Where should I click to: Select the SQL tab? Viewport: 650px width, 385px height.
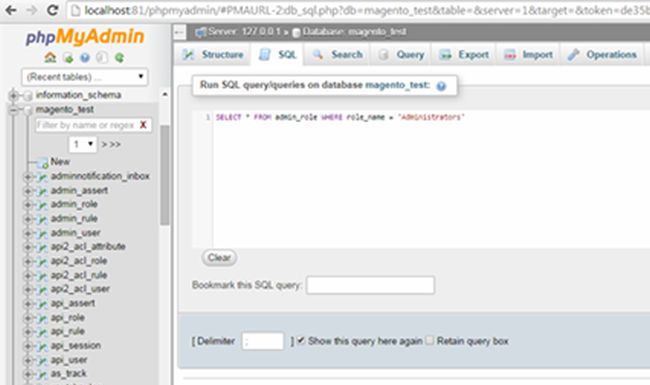278,55
